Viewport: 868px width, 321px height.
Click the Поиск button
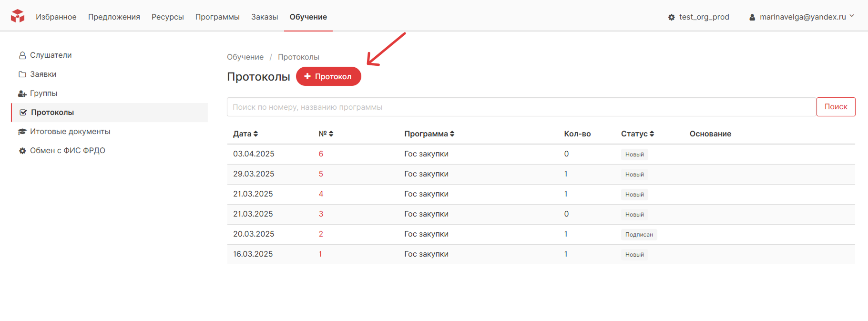[836, 107]
